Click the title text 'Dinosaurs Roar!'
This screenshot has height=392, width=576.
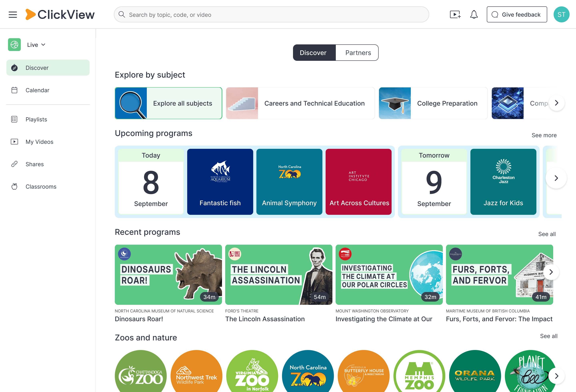139,319
